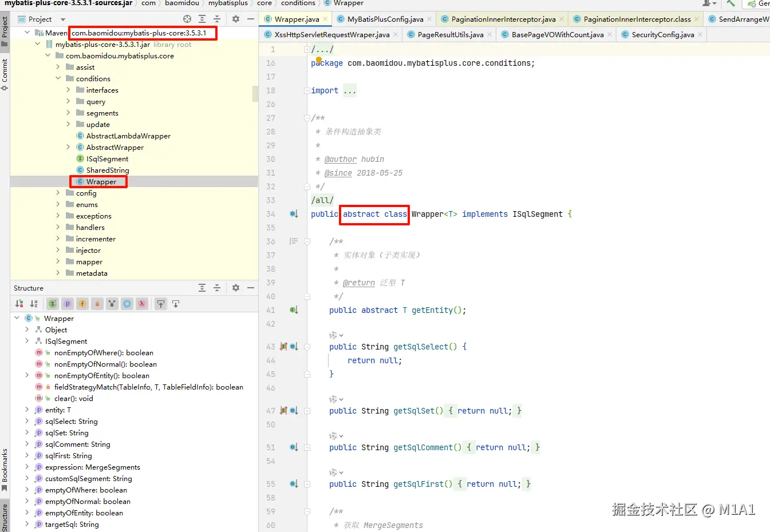
Task: Click gutter icon on line 55 getSqlFirst
Action: point(294,484)
